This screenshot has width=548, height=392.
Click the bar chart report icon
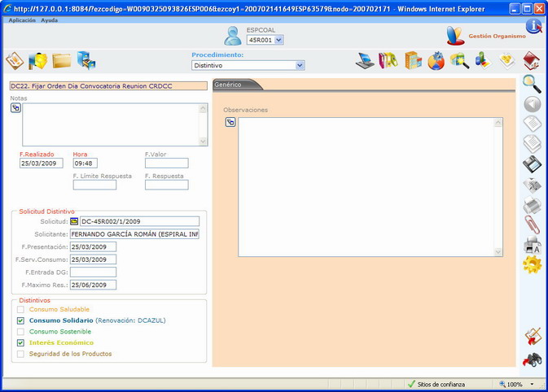[484, 61]
